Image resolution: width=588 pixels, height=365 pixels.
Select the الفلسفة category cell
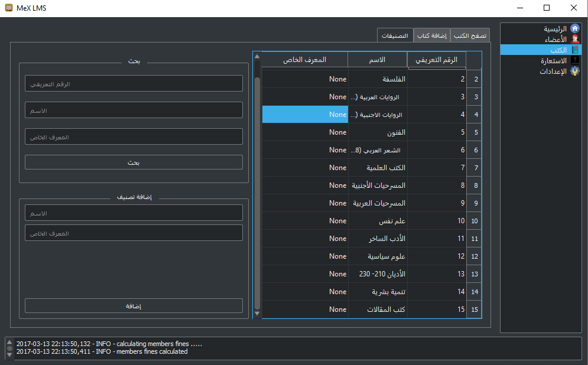[378, 79]
